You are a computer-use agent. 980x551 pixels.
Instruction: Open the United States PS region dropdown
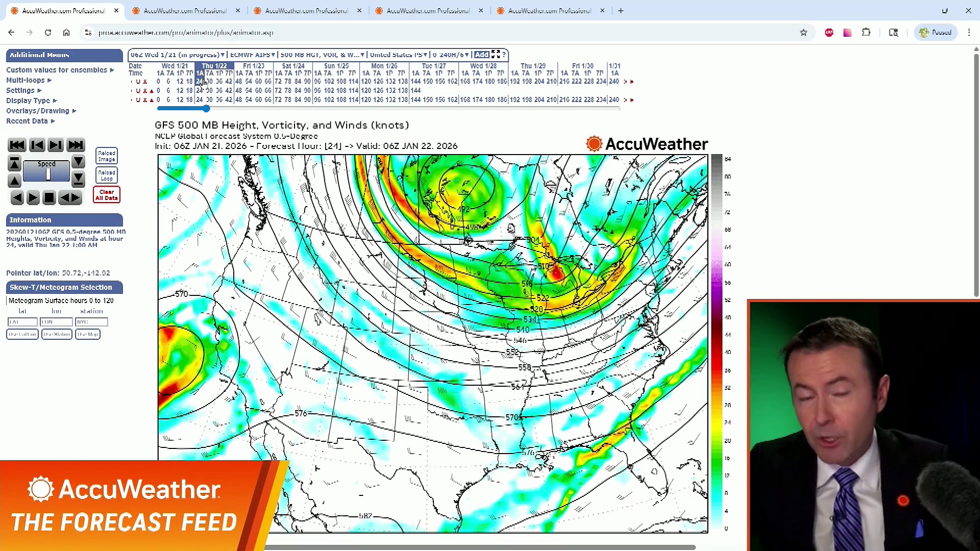(x=398, y=55)
